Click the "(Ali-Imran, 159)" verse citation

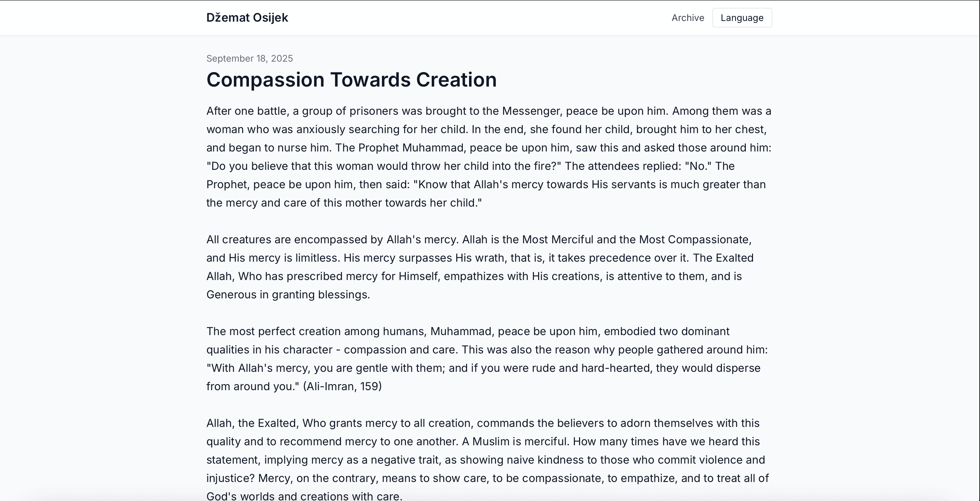pyautogui.click(x=342, y=387)
